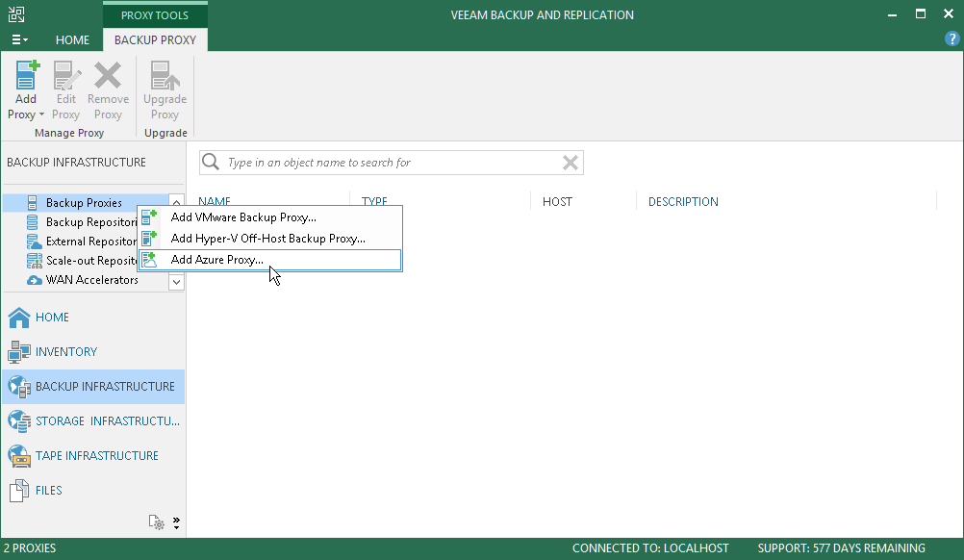Open TAPE INFRASTRUCTURE navigation view
Viewport: 964px width, 560px height.
coord(93,455)
